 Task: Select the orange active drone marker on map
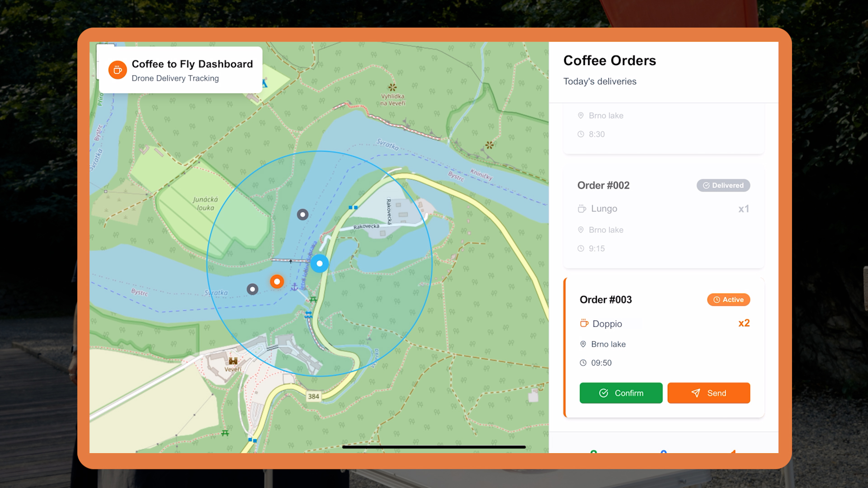tap(277, 282)
